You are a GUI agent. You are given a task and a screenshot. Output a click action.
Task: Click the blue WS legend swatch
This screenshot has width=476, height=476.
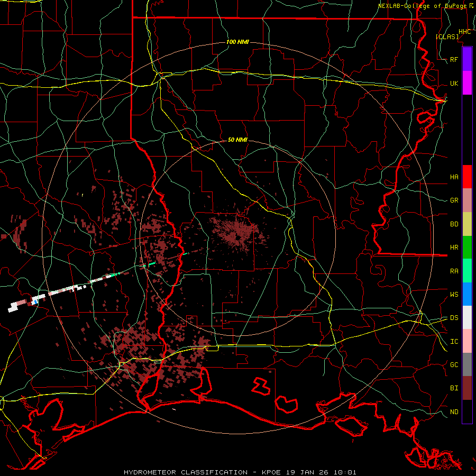(x=467, y=294)
